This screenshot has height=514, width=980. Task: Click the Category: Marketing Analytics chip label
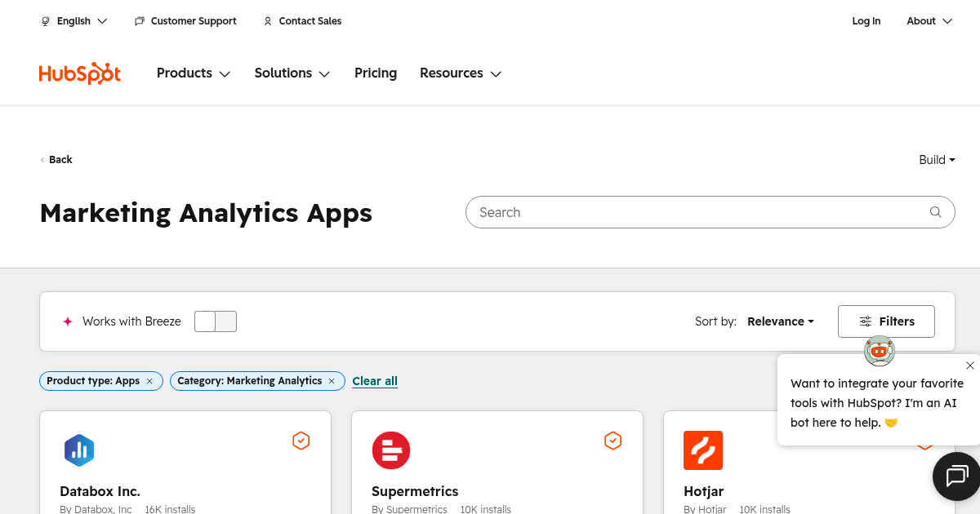(250, 381)
